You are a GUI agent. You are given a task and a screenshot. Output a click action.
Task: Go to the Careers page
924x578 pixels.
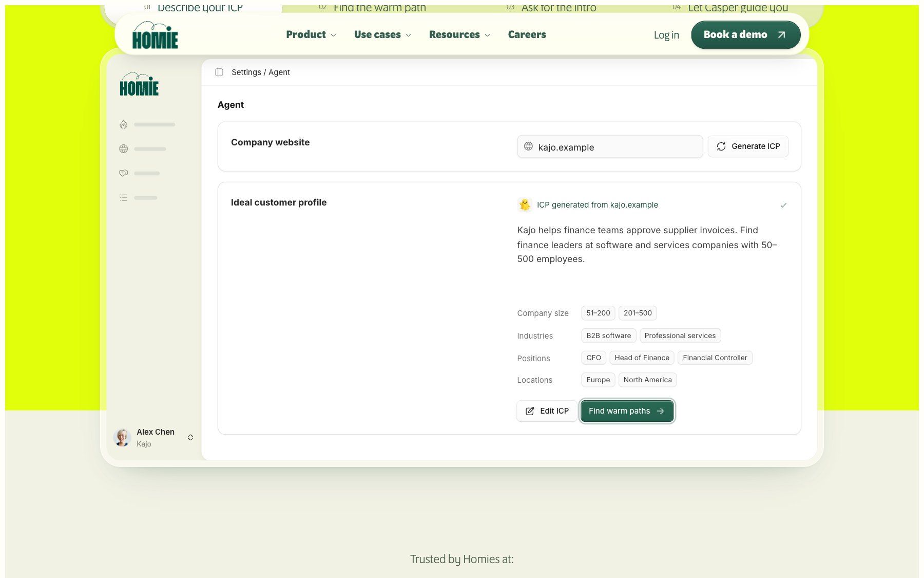pyautogui.click(x=527, y=34)
